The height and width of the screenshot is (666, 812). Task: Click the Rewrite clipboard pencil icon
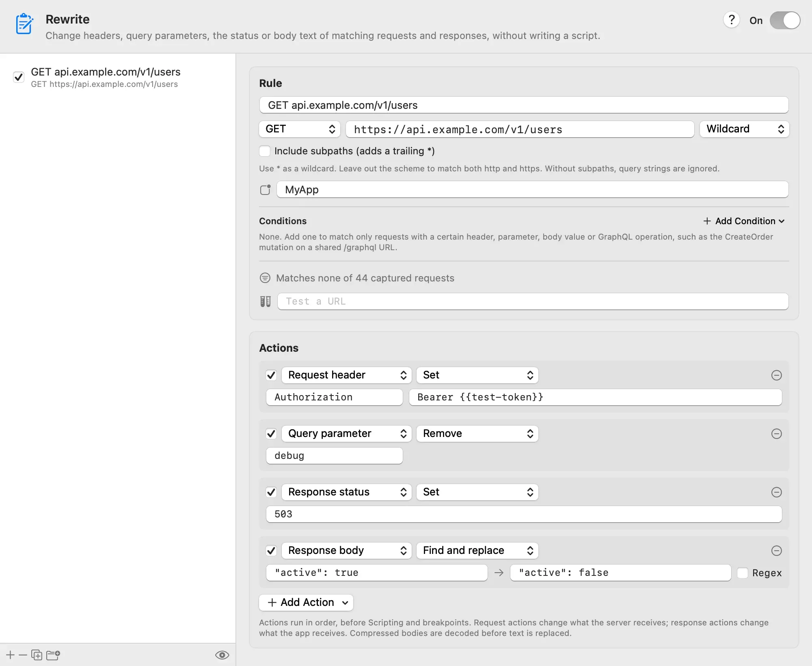click(24, 24)
